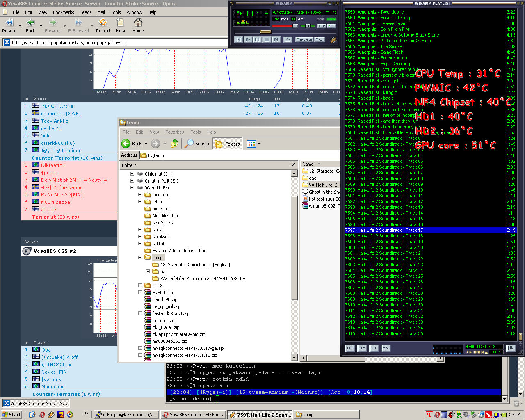Click Winamp lightning bolt about icon

(x=333, y=40)
